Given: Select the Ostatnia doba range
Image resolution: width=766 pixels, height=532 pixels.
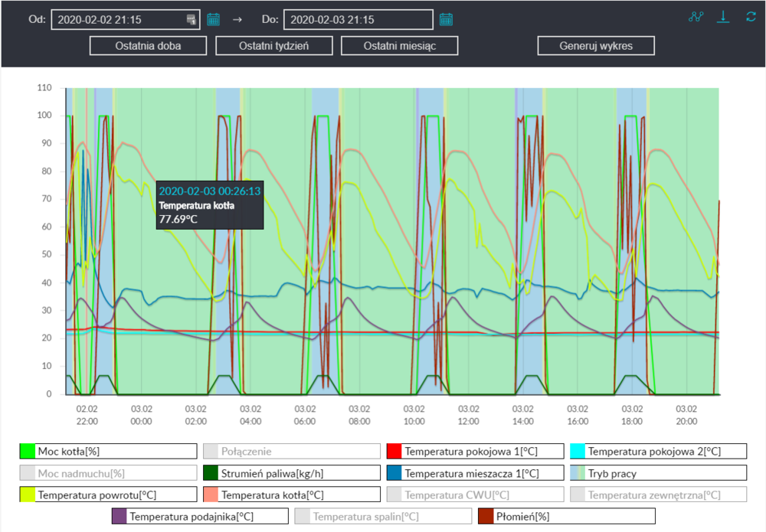Looking at the screenshot, I should pos(149,46).
